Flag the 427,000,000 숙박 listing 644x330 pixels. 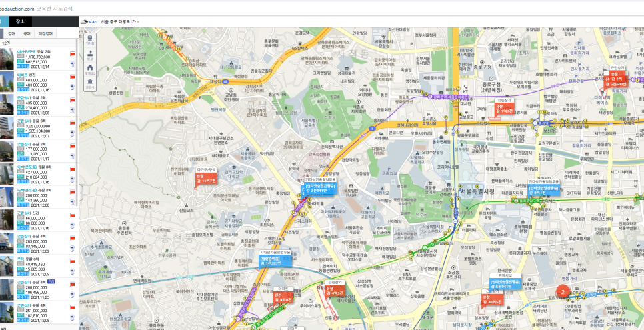point(72,169)
